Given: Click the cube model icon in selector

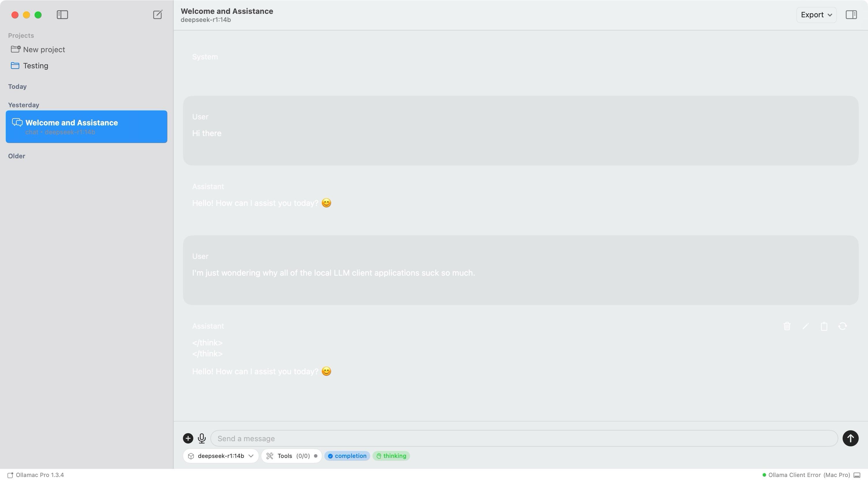Looking at the screenshot, I should 191,456.
